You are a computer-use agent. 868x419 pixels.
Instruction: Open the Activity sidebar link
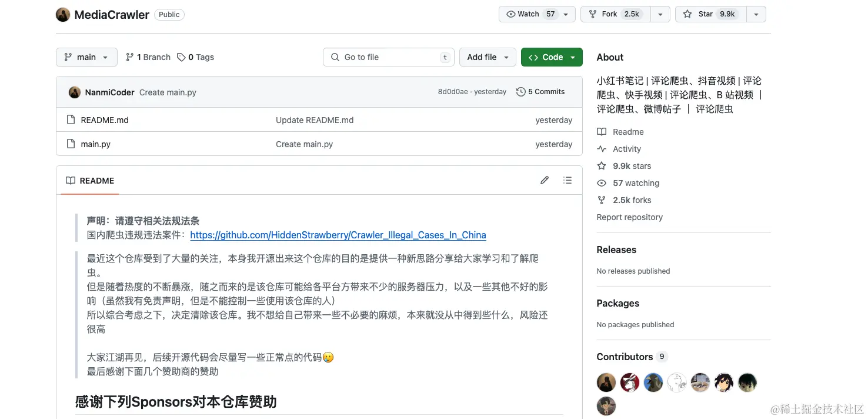[627, 149]
